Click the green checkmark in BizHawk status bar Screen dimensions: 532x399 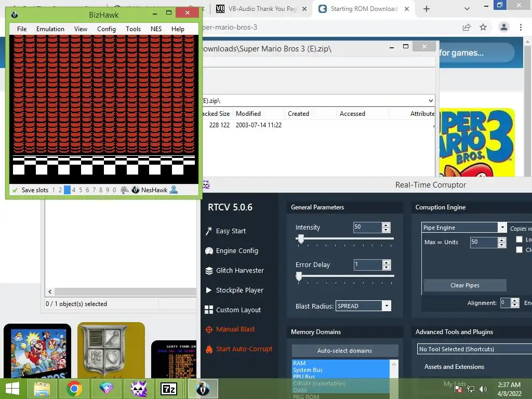tap(15, 190)
